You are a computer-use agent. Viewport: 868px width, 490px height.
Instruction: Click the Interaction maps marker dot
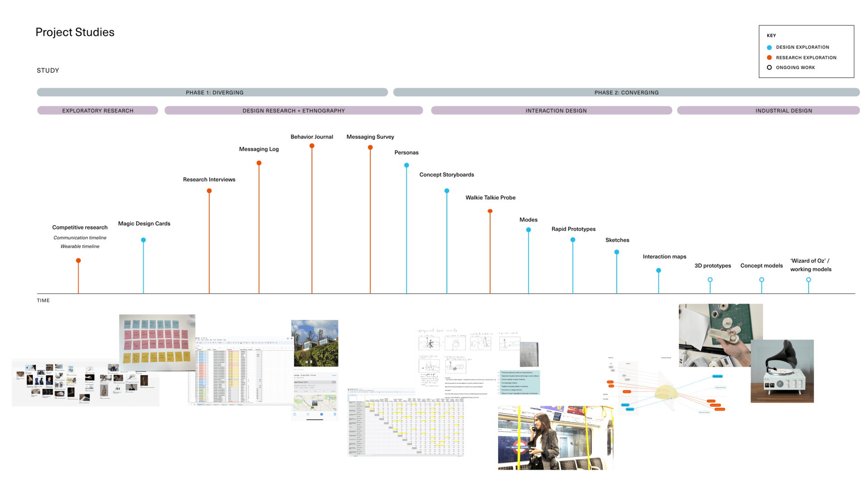click(659, 270)
